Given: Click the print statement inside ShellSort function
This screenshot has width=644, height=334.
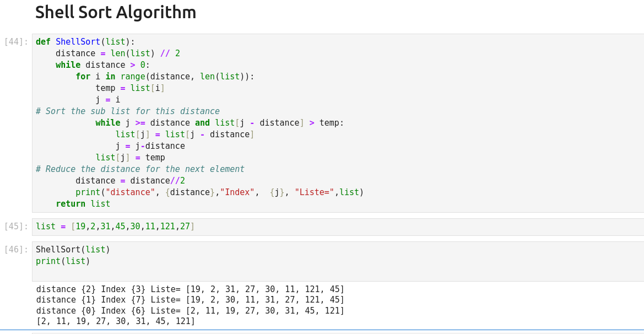Looking at the screenshot, I should [219, 192].
